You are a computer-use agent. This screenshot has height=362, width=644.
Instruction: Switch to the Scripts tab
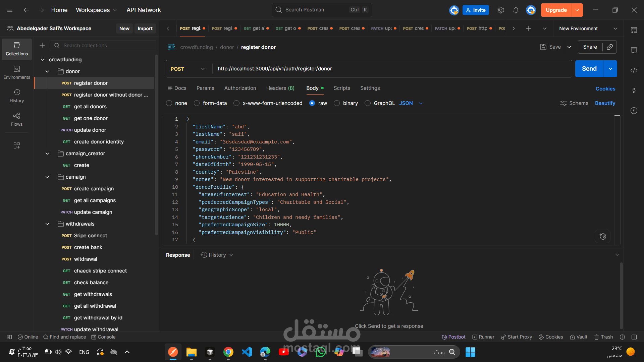[x=341, y=88]
